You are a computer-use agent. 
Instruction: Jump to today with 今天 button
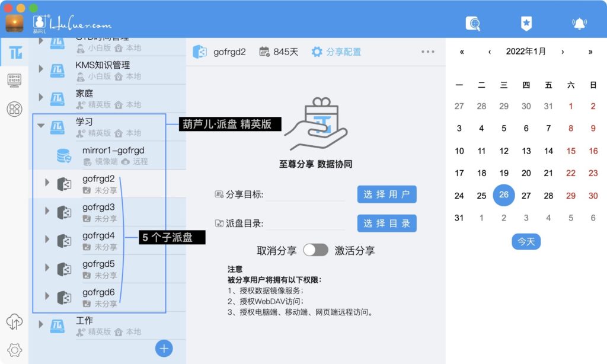click(x=526, y=242)
